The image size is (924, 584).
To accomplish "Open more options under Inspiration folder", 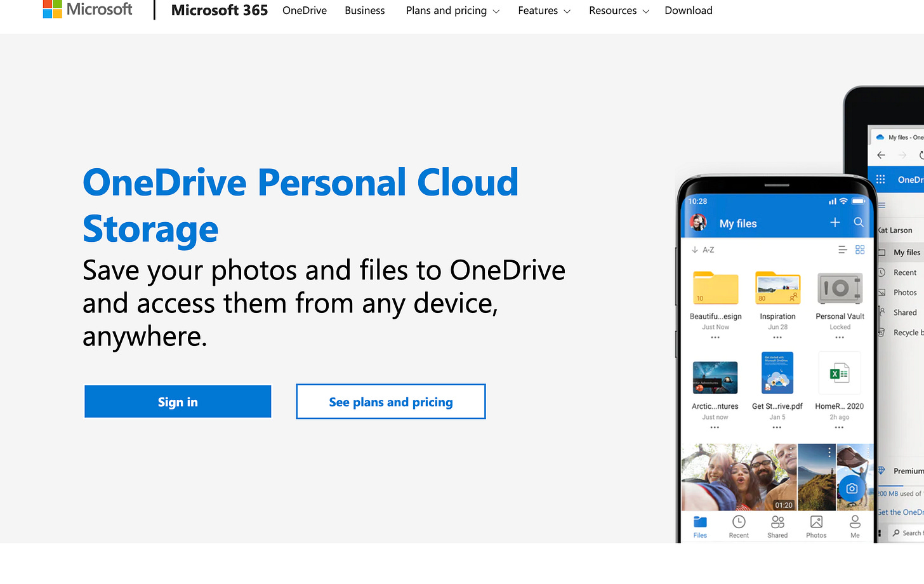I will (777, 338).
